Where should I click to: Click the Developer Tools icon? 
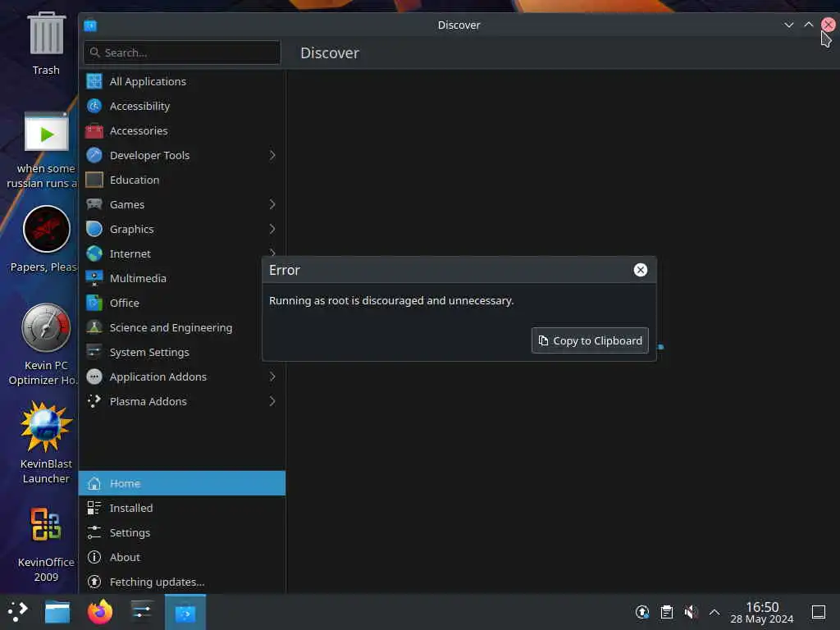94,155
